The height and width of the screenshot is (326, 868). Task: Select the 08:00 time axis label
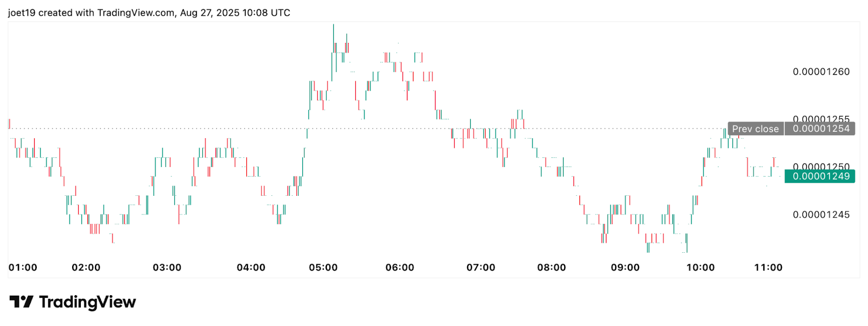[552, 267]
